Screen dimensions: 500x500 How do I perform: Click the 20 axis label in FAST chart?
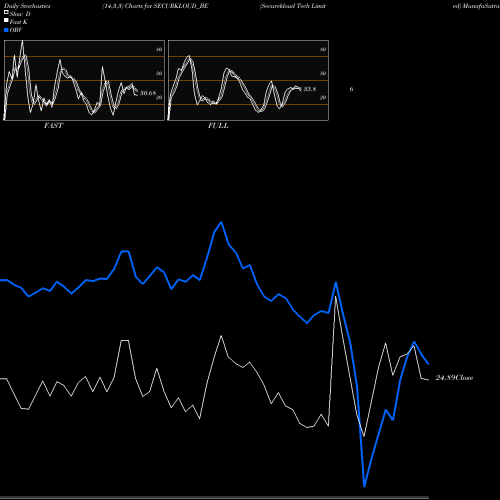pyautogui.click(x=159, y=97)
